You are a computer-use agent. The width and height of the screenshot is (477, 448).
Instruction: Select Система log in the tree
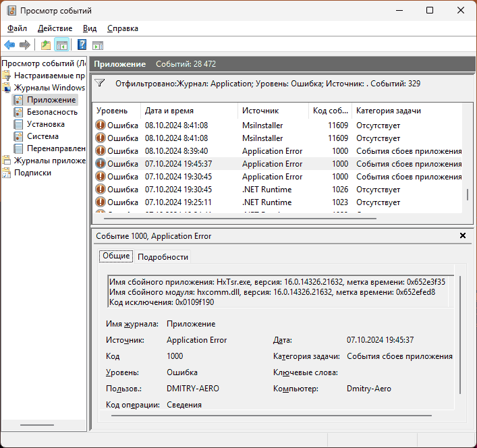tap(43, 136)
